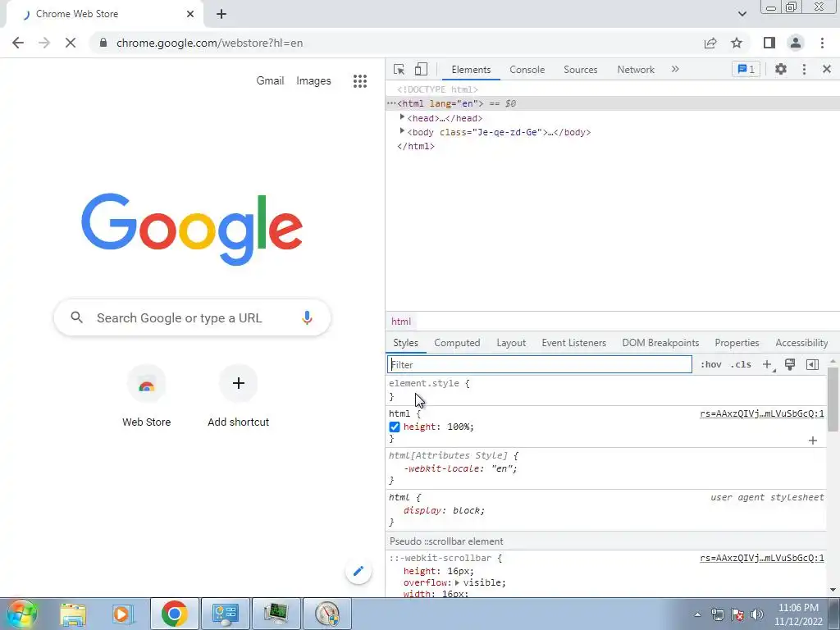Toggle .cls element classes button
Screen dimensions: 840x630
click(741, 364)
